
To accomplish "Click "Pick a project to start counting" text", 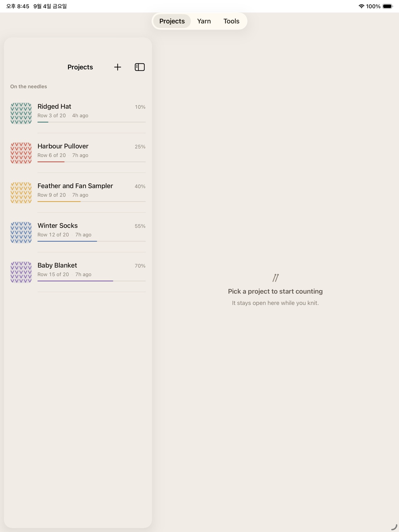I will click(x=275, y=292).
